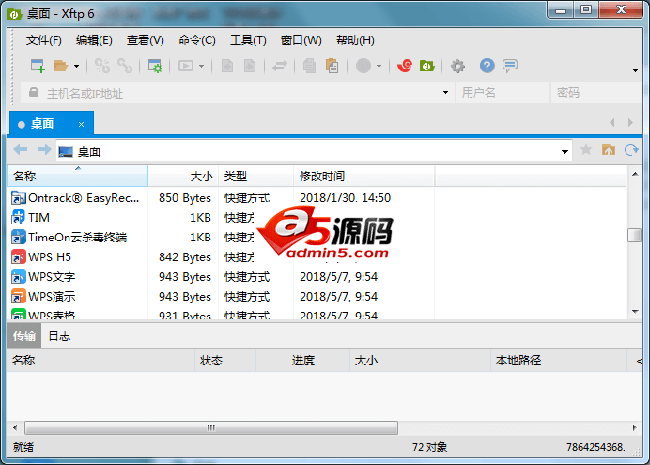Click the file list scroll down arrow
650x465 pixels.
click(x=635, y=311)
